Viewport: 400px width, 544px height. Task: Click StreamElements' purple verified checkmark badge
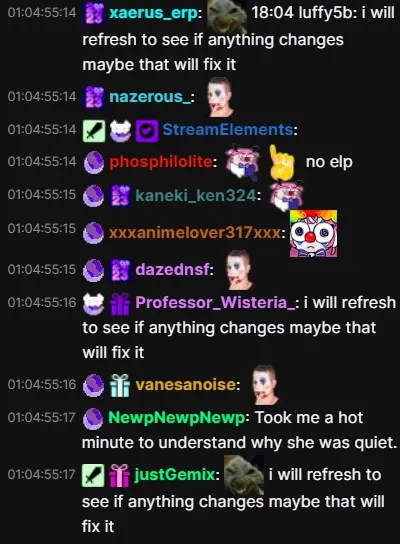point(147,131)
